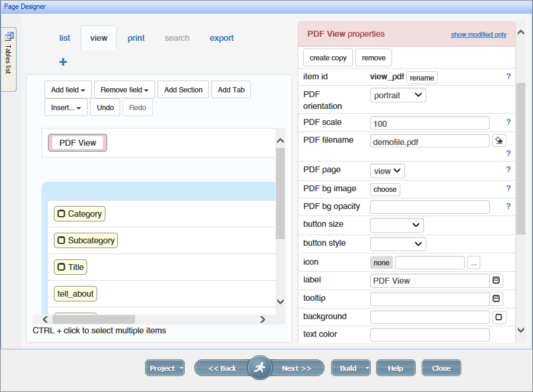Click the 'show modified only' link
Screen dimensions: 533x392
[x=479, y=34]
